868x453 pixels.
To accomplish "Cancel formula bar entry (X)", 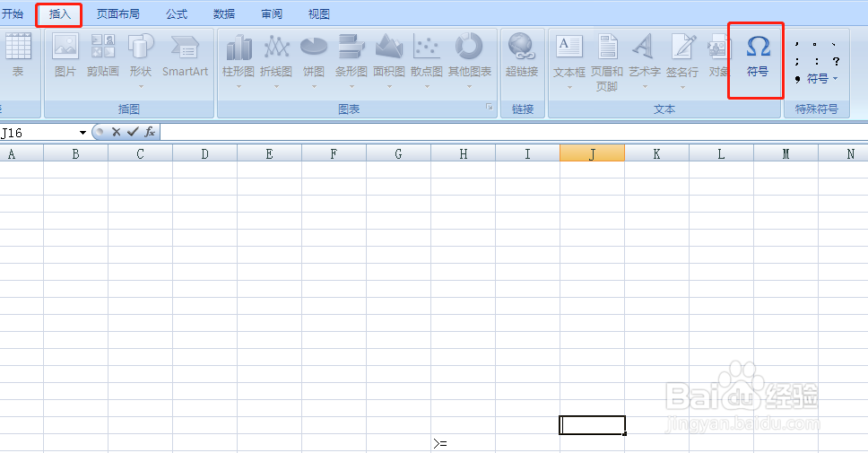I will coord(116,132).
